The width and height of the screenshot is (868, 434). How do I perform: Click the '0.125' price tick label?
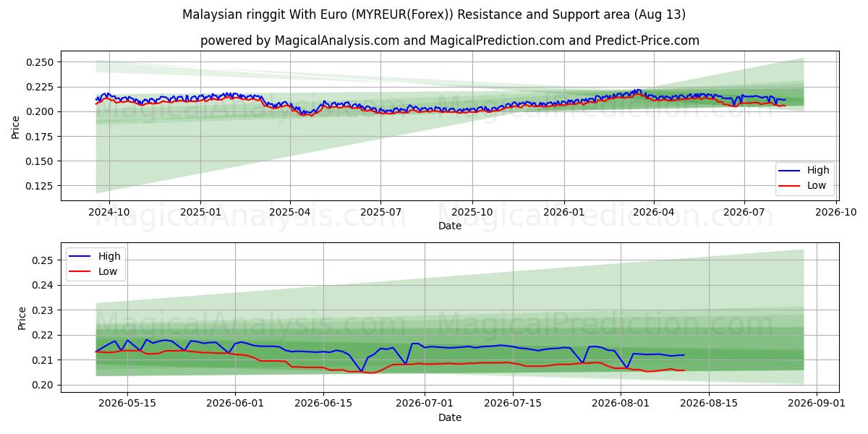coord(41,186)
